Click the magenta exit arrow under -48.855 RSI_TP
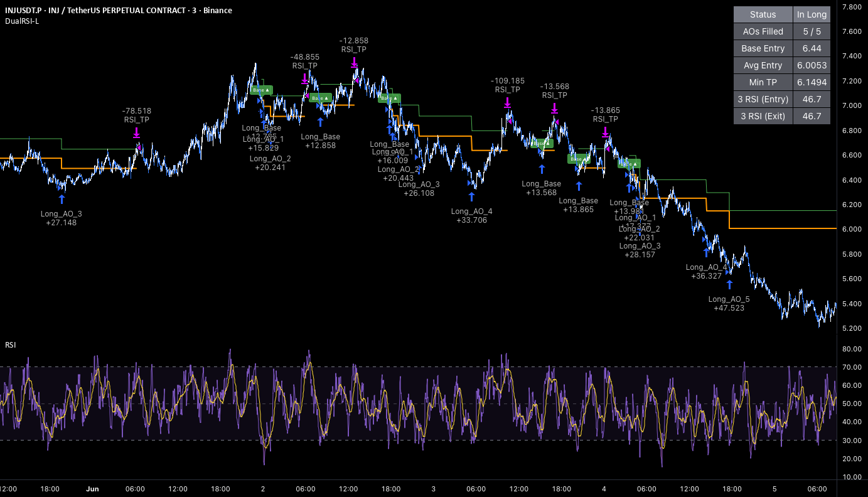 pyautogui.click(x=304, y=78)
